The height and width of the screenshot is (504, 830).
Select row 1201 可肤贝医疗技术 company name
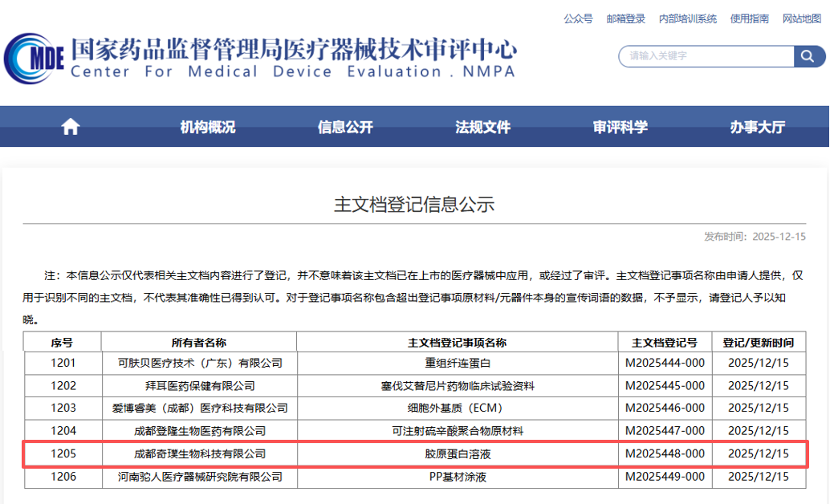click(x=199, y=364)
